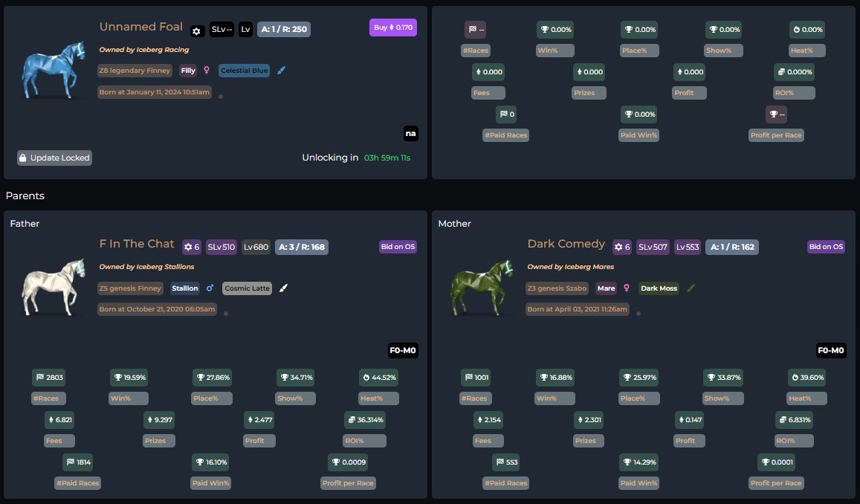Viewport: 860px width, 504px height.
Task: Click the 1814 paid races flag stat
Action: coord(78,462)
